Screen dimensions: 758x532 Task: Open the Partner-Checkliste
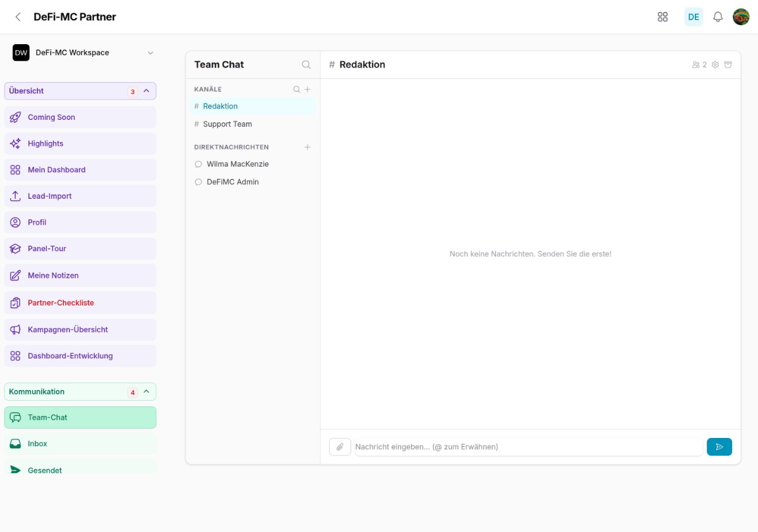[80, 303]
